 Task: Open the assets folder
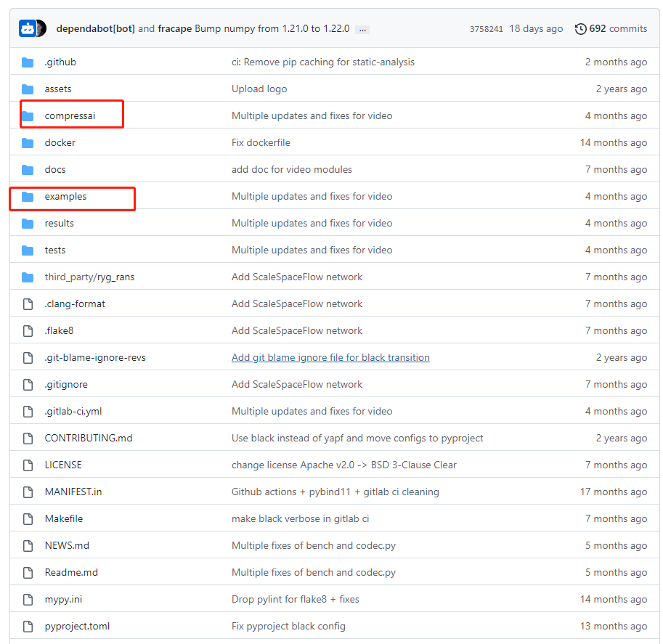pos(58,89)
